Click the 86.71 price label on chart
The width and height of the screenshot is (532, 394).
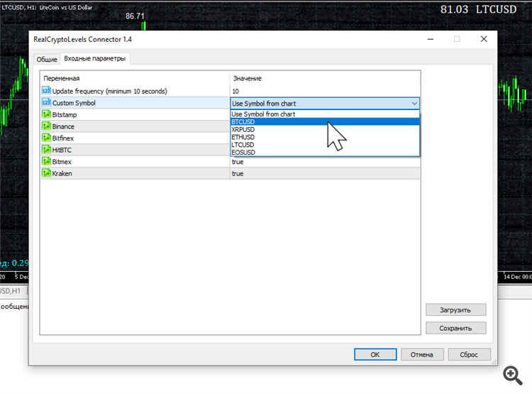pyautogui.click(x=135, y=16)
